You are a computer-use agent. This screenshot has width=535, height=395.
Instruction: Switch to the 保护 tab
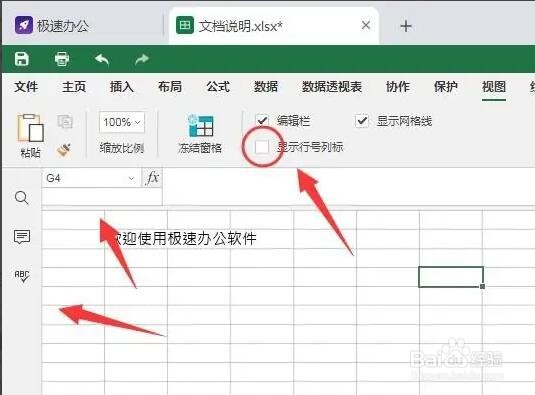(446, 87)
